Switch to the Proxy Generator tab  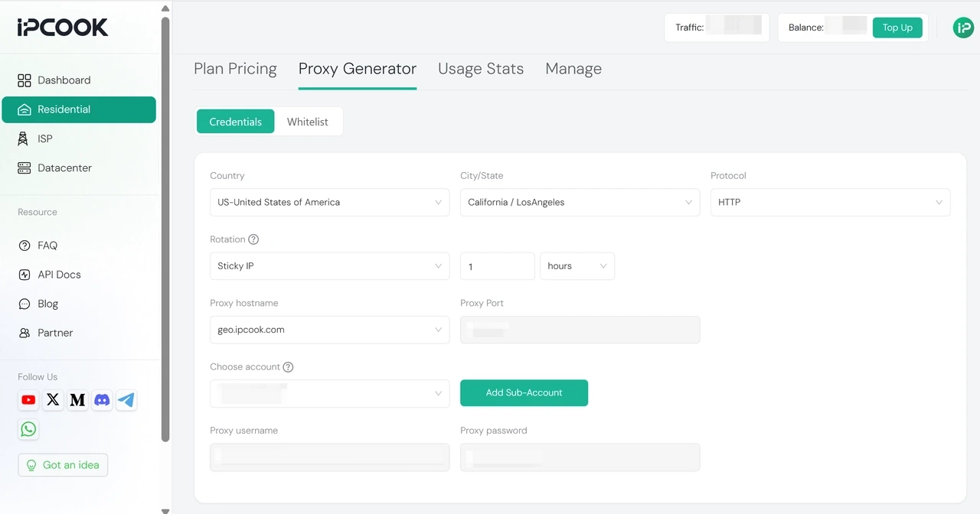[358, 69]
